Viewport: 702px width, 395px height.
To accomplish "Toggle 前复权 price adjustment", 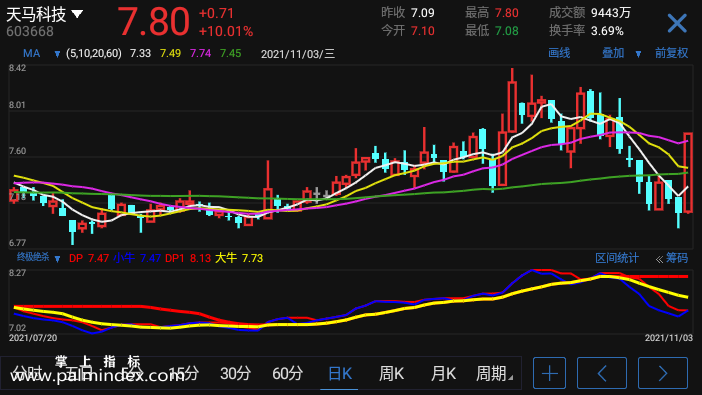I will point(671,53).
